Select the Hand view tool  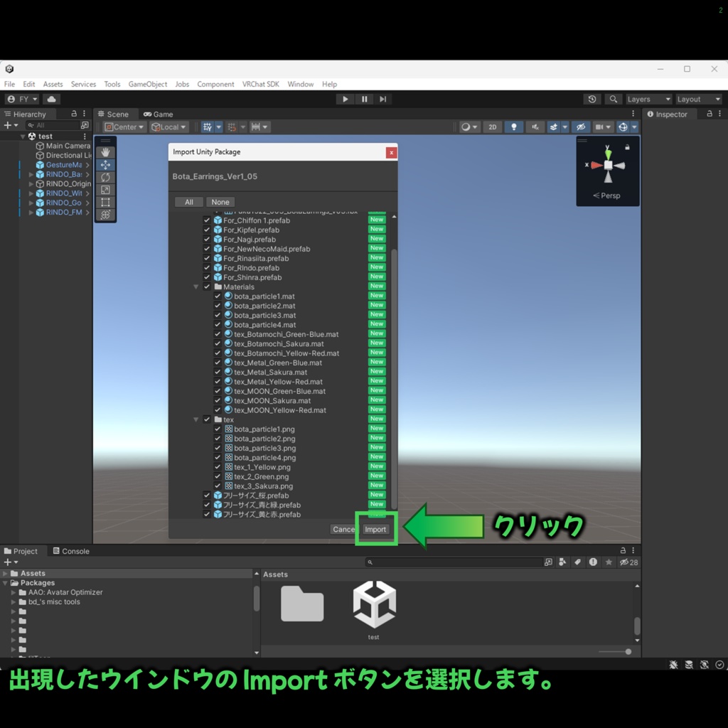click(x=105, y=152)
